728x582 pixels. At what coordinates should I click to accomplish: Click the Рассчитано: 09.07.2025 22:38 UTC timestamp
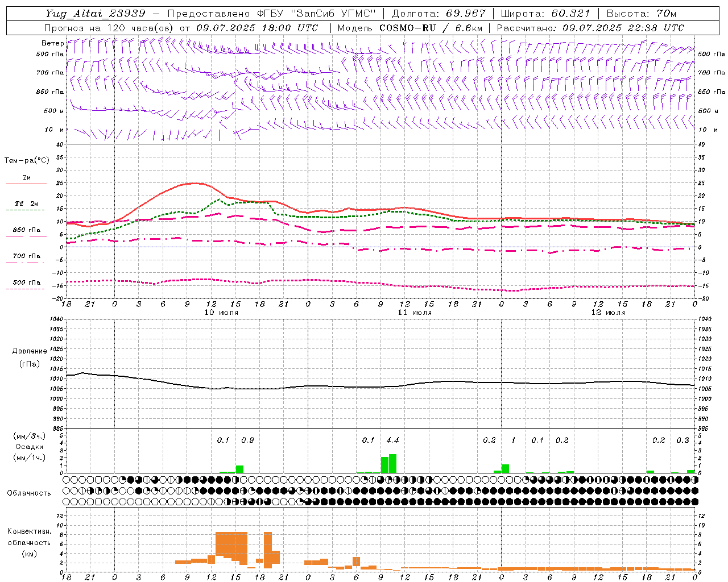(x=590, y=28)
